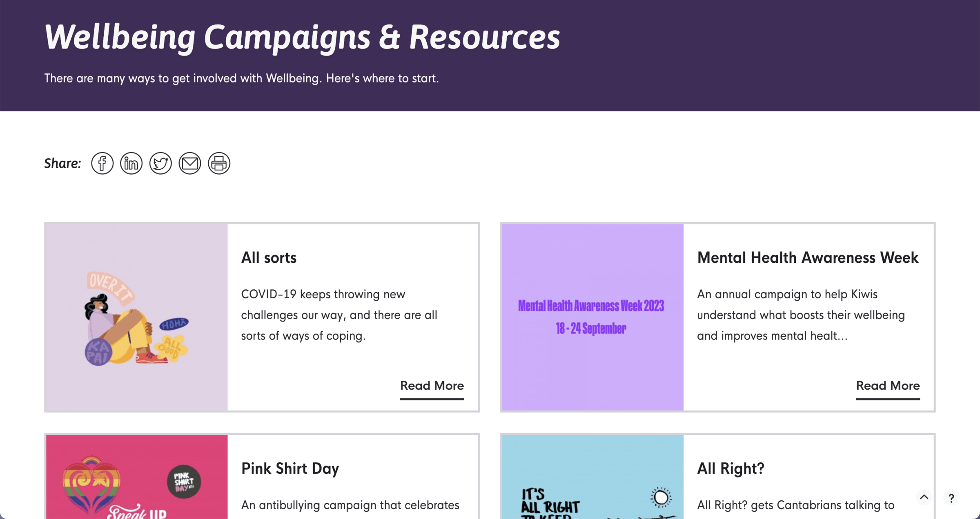Click the Mental Health annual campaign description
This screenshot has width=980, height=519.
pos(800,315)
